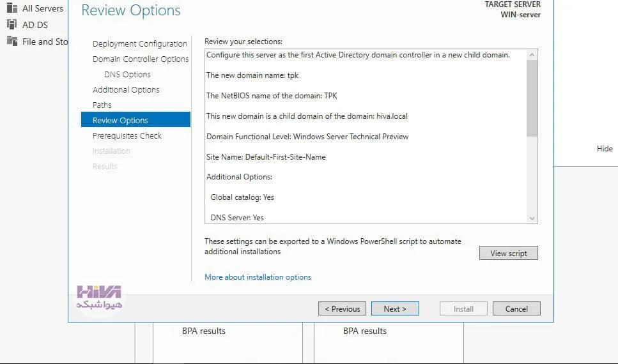Click the 'Additional Options:' heading in selections
This screenshot has width=618, height=364.
[239, 177]
